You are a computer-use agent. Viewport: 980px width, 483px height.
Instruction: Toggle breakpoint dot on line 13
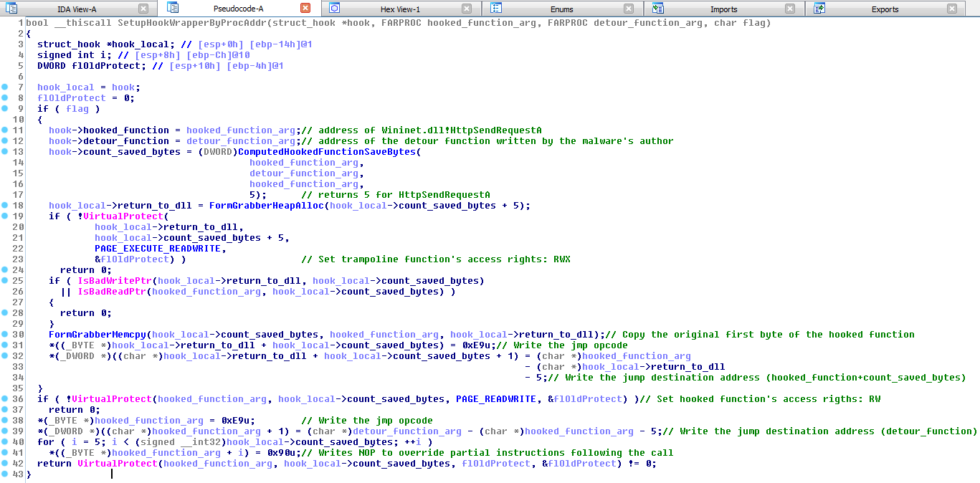(x=4, y=152)
